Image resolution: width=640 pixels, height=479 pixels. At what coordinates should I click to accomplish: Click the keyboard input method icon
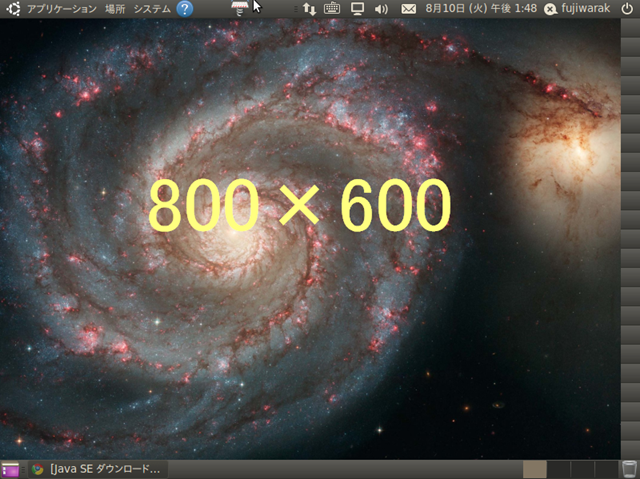pyautogui.click(x=332, y=9)
